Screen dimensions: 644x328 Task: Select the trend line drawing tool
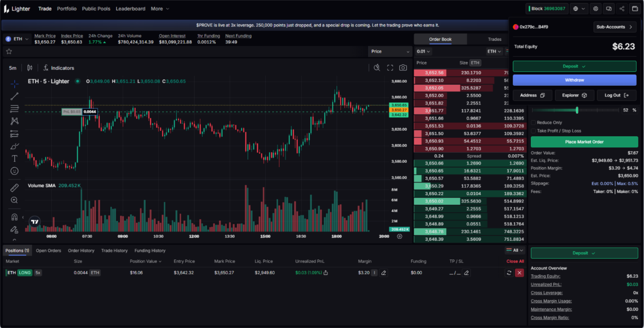click(x=14, y=96)
